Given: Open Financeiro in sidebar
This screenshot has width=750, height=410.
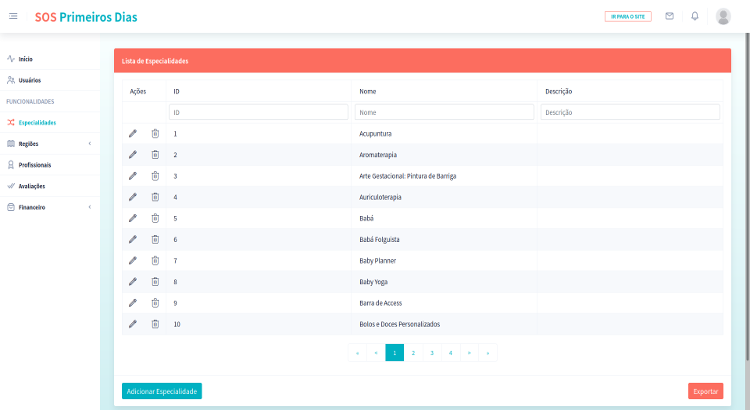Looking at the screenshot, I should (32, 207).
